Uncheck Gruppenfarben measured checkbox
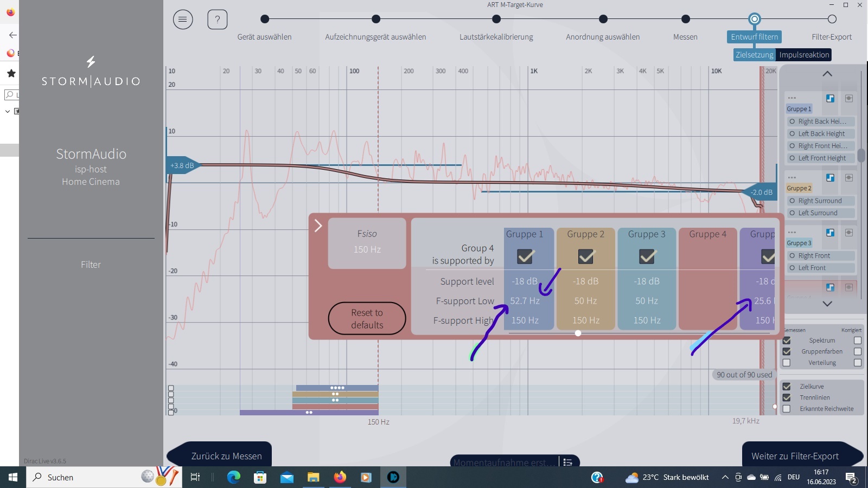This screenshot has height=488, width=868. [x=787, y=351]
